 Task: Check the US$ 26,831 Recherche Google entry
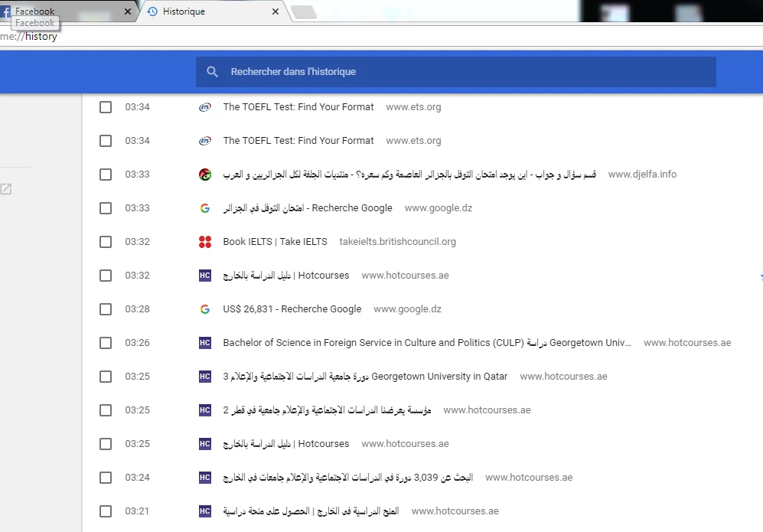tap(105, 308)
